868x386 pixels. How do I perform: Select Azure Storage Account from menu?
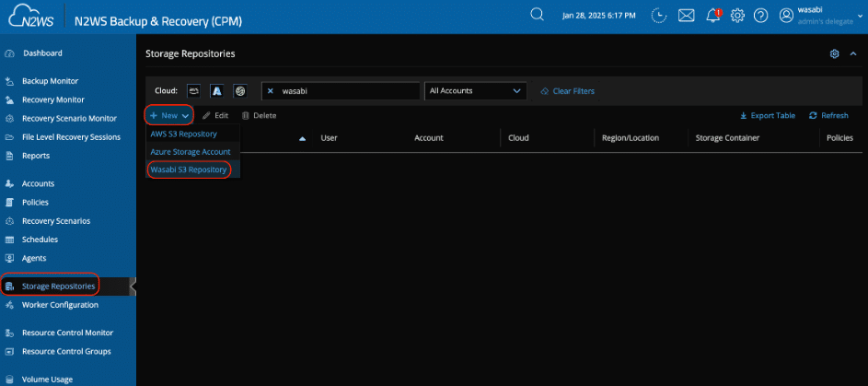191,151
